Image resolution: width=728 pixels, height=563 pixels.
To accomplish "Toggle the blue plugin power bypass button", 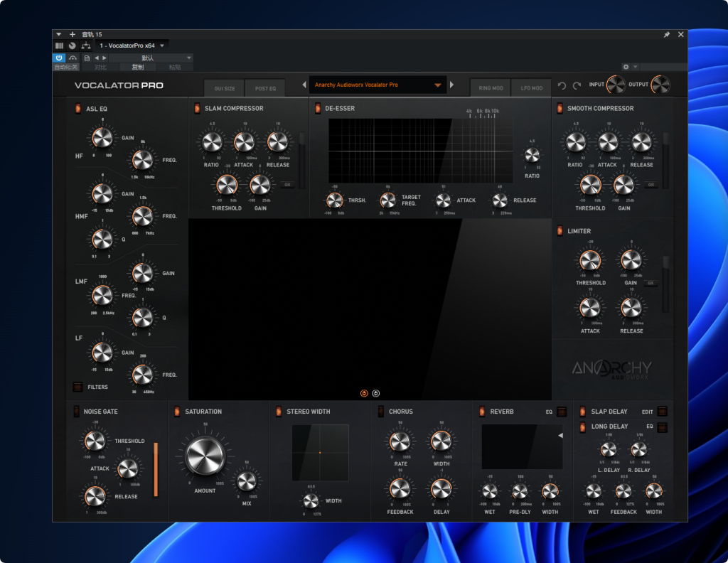I will click(59, 58).
